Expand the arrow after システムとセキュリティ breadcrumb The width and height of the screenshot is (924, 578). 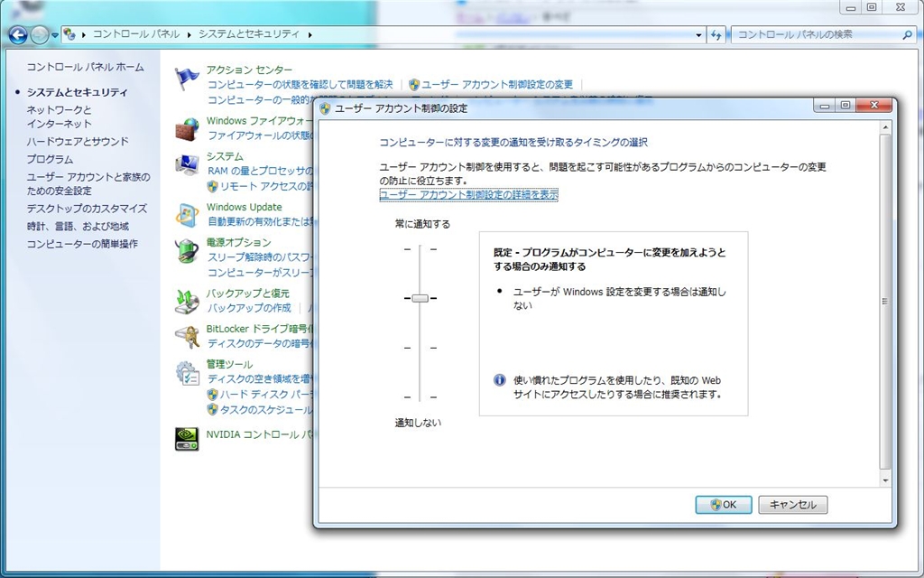tap(310, 35)
